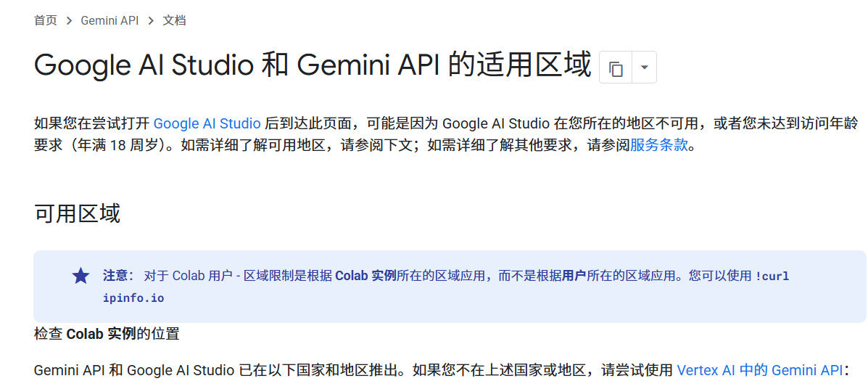The image size is (868, 389).
Task: Click the !curl code text in note
Action: [x=772, y=276]
